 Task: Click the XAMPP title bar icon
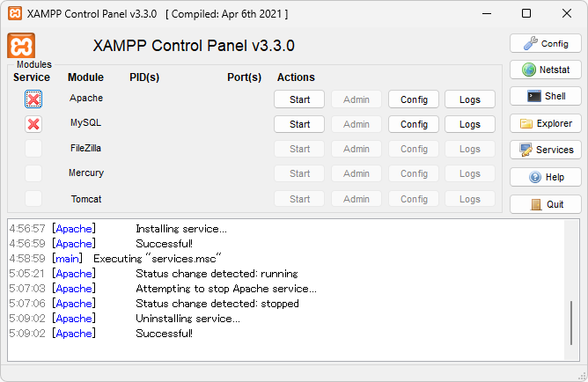(15, 14)
